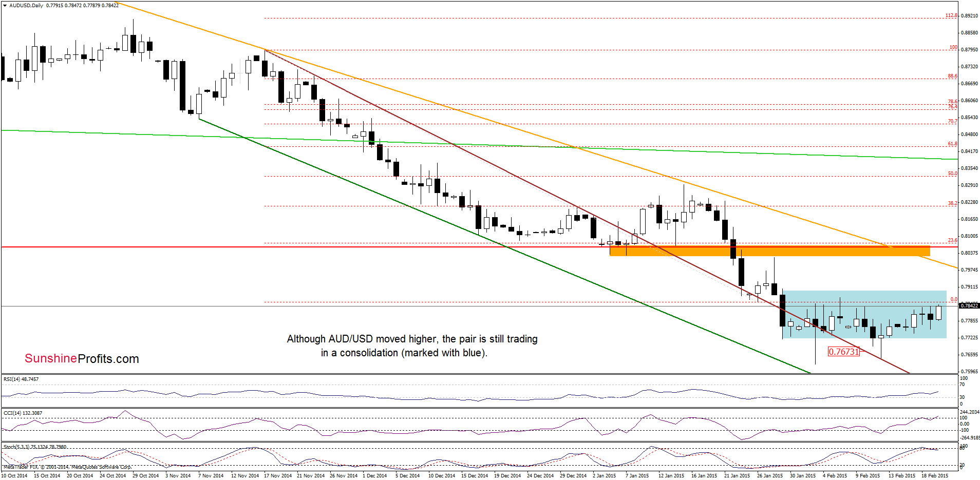Click the 0.82910 price axis value
This screenshot has width=980, height=480.
[970, 185]
